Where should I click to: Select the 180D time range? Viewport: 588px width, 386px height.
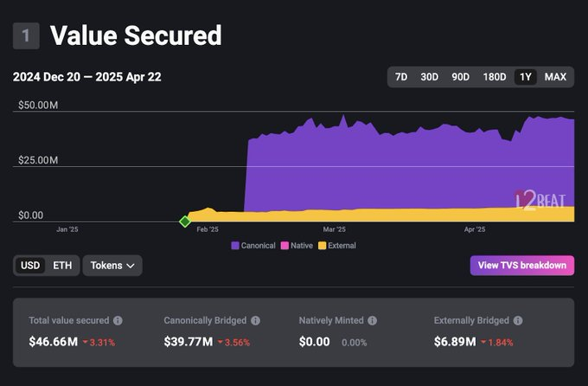pos(495,77)
